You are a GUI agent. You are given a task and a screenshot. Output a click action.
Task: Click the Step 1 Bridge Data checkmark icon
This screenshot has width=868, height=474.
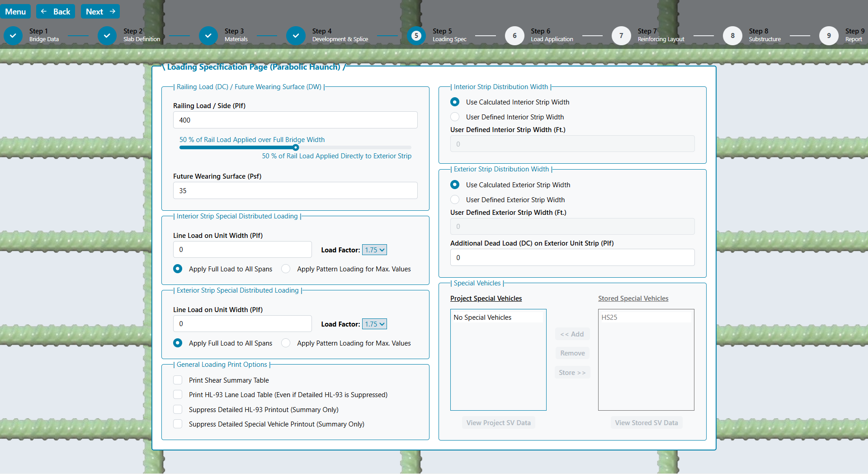point(13,36)
